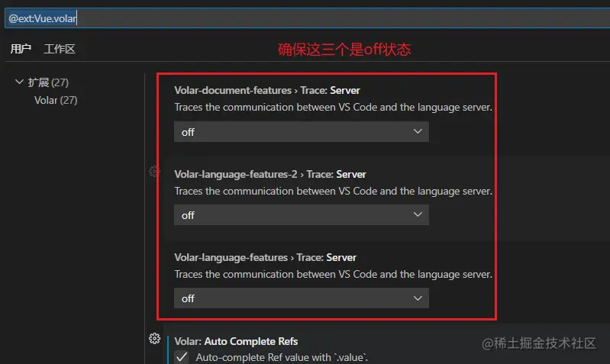Click description text under Volar-document-features setting
The width and height of the screenshot is (610, 364).
coord(333,107)
